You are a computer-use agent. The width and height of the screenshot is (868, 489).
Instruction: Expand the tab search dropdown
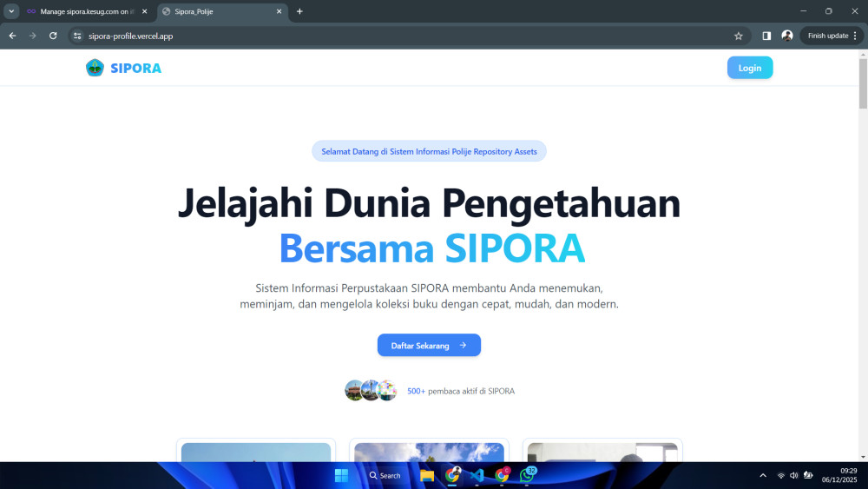click(11, 11)
